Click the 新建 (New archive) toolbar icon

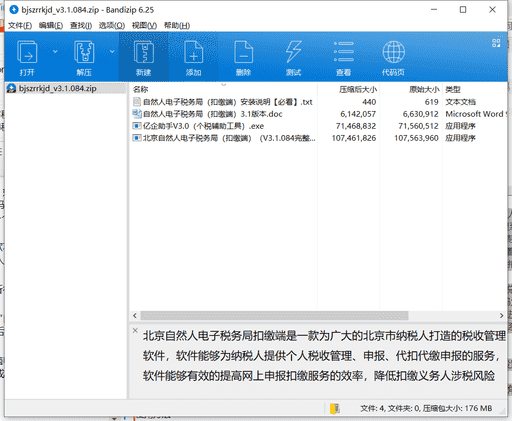(144, 52)
